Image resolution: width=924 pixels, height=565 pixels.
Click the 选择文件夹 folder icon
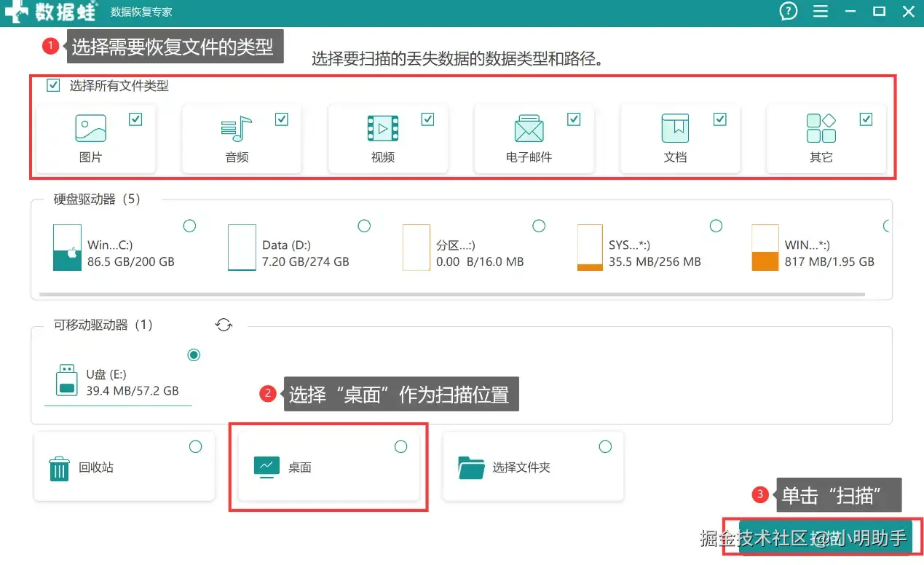click(x=471, y=467)
